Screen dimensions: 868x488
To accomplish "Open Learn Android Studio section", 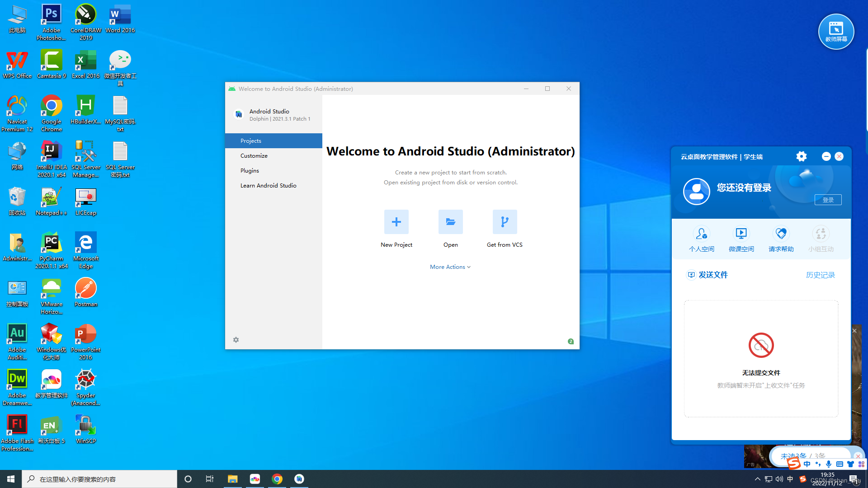I will click(x=268, y=186).
